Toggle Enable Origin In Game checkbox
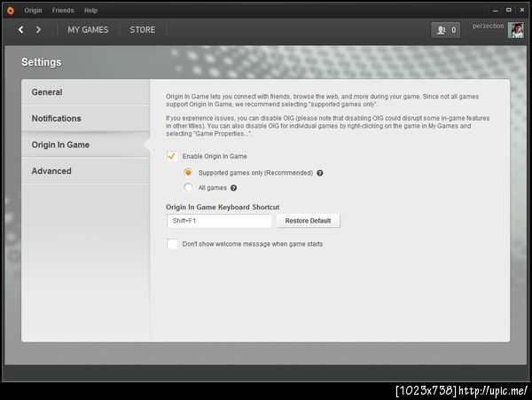This screenshot has height=400, width=532. tap(172, 156)
